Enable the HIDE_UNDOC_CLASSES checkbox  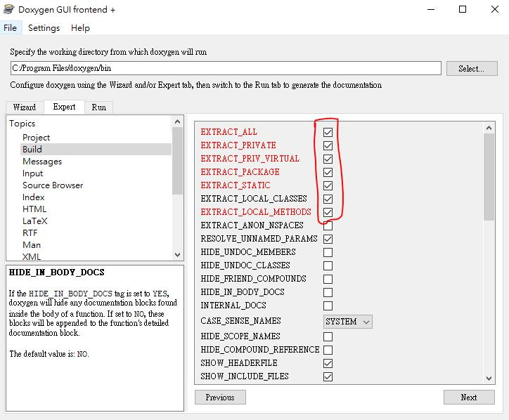328,265
